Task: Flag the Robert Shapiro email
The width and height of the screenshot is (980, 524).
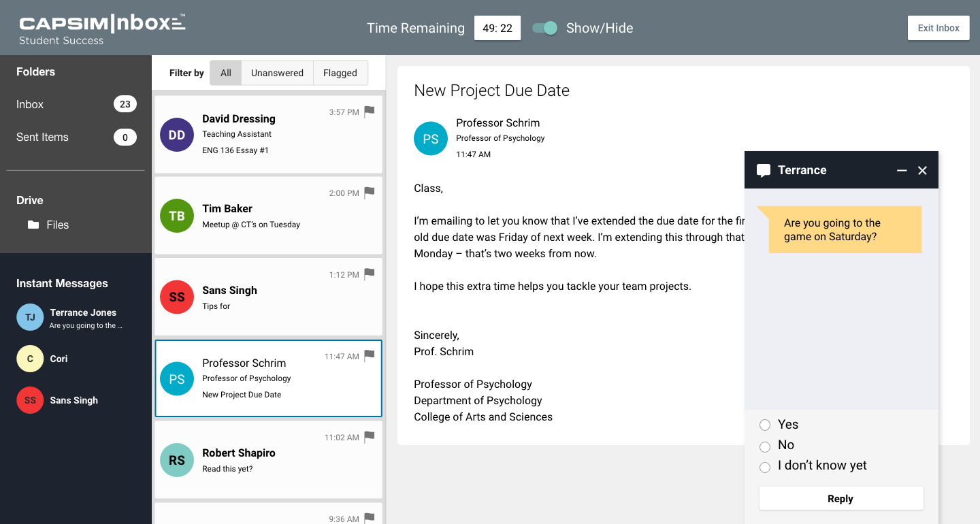Action: click(x=370, y=437)
